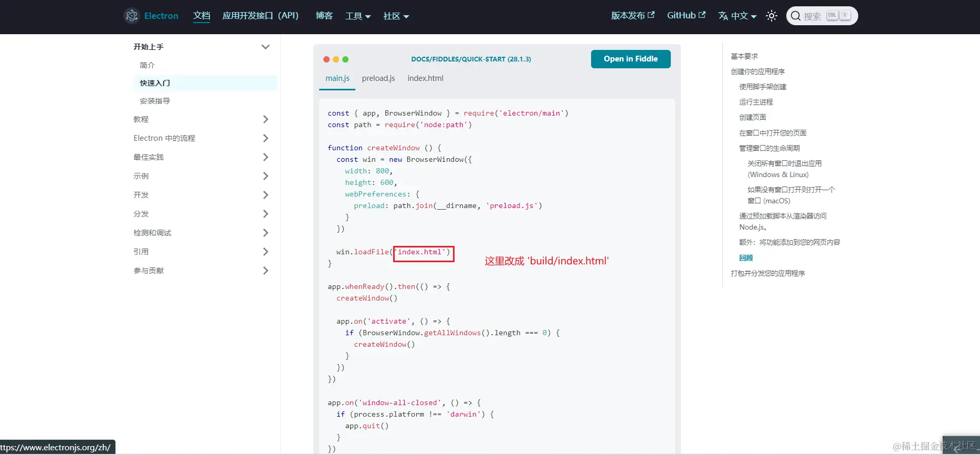Go to the 博客 page
Screen dimensions: 980x455
coord(324,16)
